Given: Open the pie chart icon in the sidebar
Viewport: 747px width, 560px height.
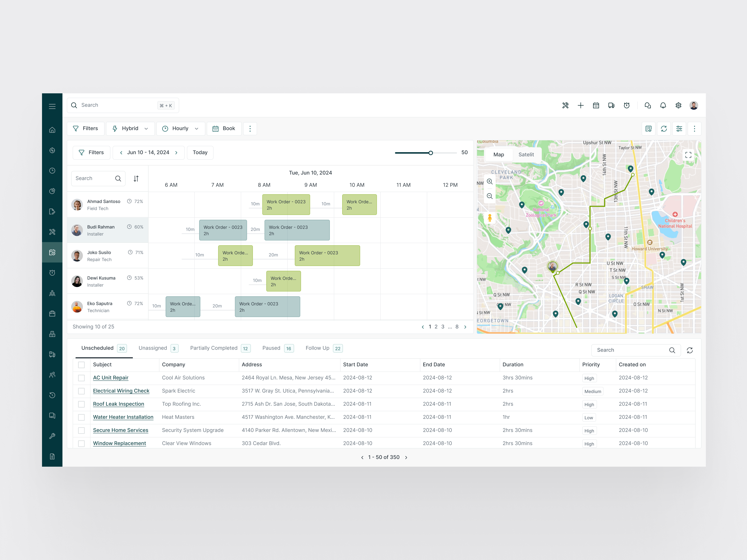Looking at the screenshot, I should [52, 191].
